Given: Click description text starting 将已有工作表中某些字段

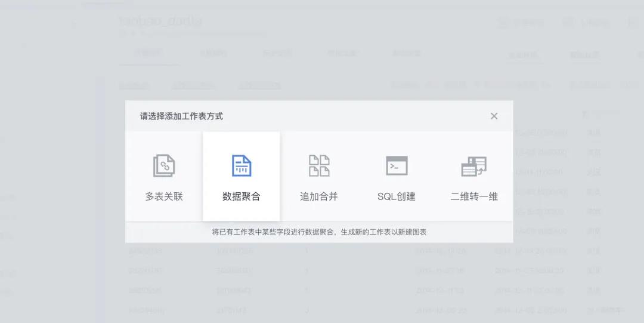Looking at the screenshot, I should pos(319,232).
